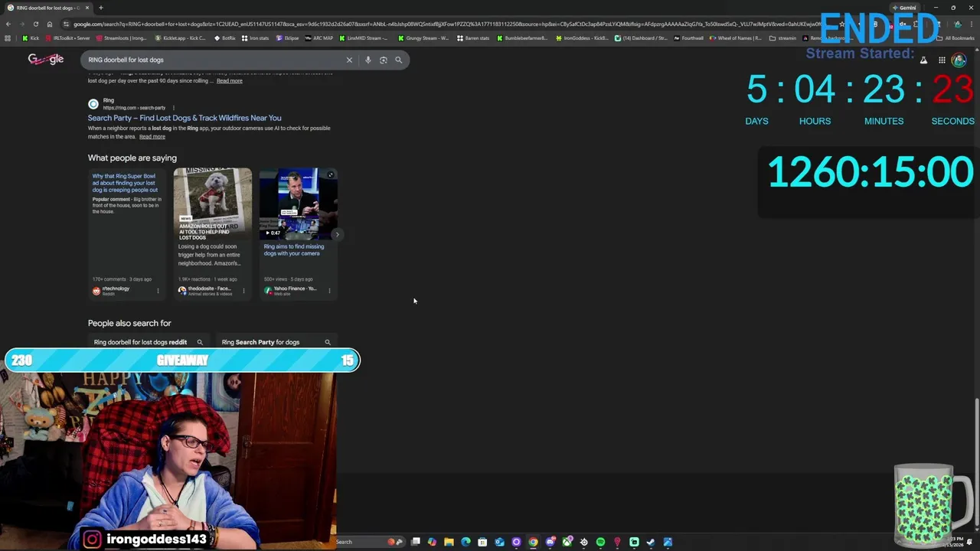Open the ARC MAP bookmark

pyautogui.click(x=319, y=37)
